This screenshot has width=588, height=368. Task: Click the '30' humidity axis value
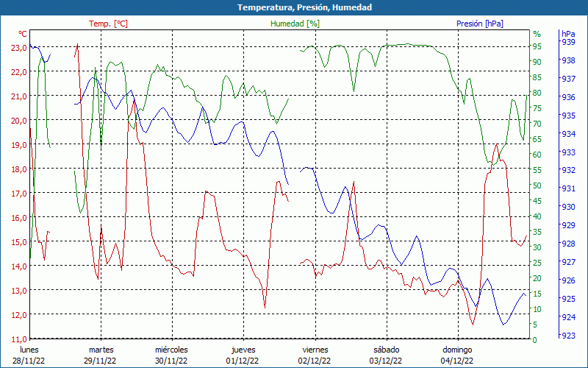[537, 247]
